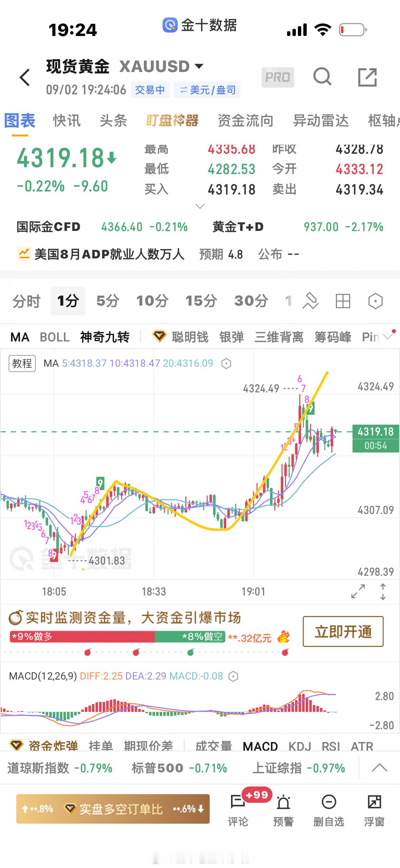400x868 pixels.
Task: Open 资金流向 tab
Action: (246, 121)
